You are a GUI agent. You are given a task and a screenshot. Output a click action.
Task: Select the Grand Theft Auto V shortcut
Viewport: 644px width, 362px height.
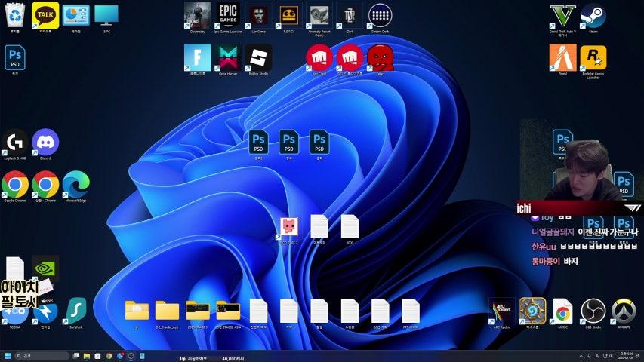click(x=562, y=19)
